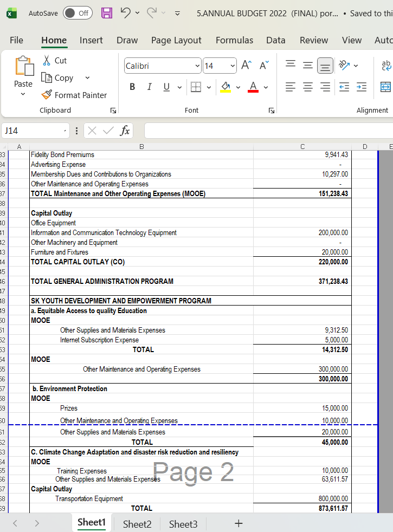The image size is (393, 532).
Task: Expand the Paste options arrow
Action: tap(23, 94)
